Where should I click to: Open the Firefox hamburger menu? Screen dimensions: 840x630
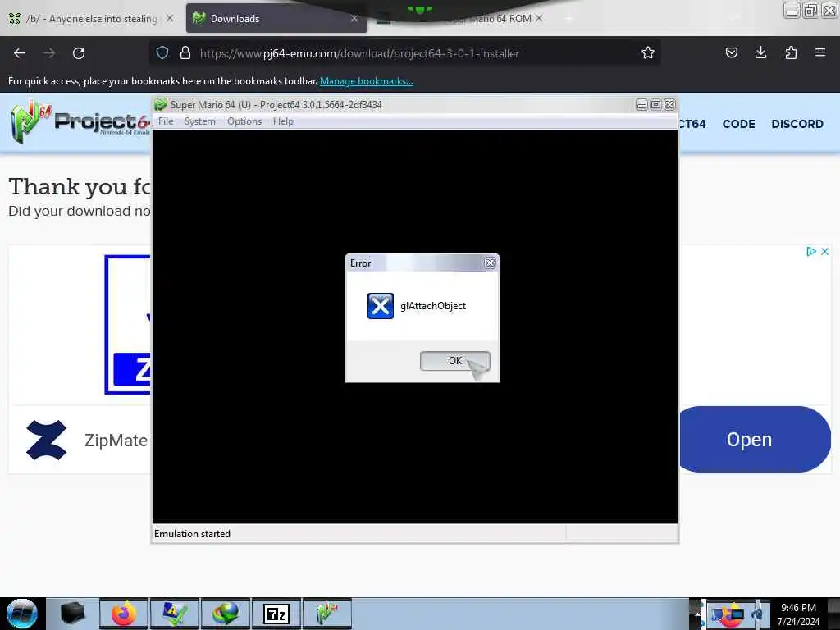(820, 52)
